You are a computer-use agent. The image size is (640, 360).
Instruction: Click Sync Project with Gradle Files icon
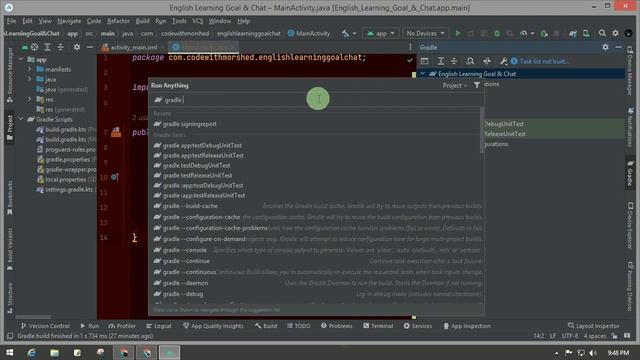[573, 33]
